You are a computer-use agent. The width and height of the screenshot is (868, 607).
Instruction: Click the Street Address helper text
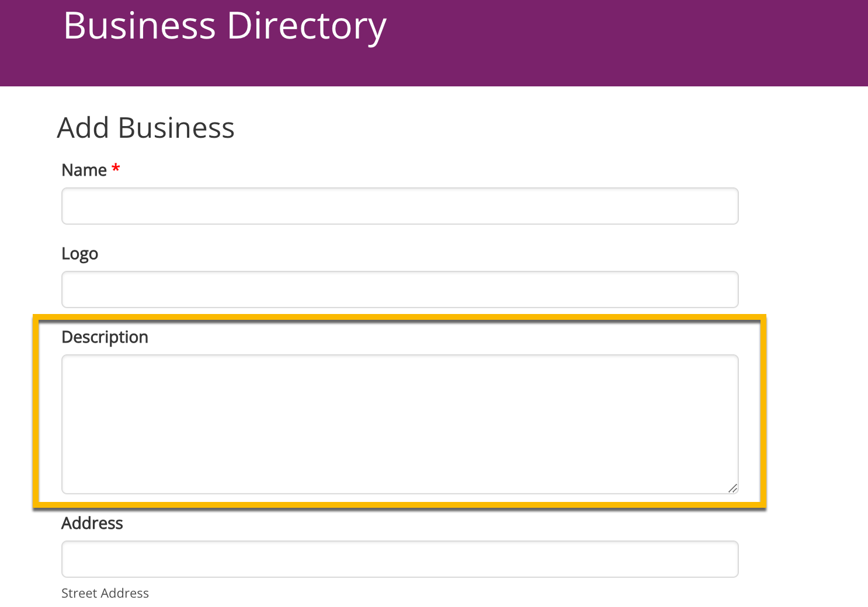coord(105,593)
